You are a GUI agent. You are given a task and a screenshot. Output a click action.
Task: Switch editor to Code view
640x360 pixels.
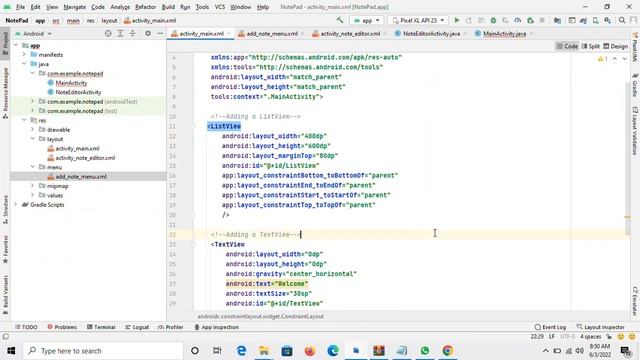click(567, 46)
